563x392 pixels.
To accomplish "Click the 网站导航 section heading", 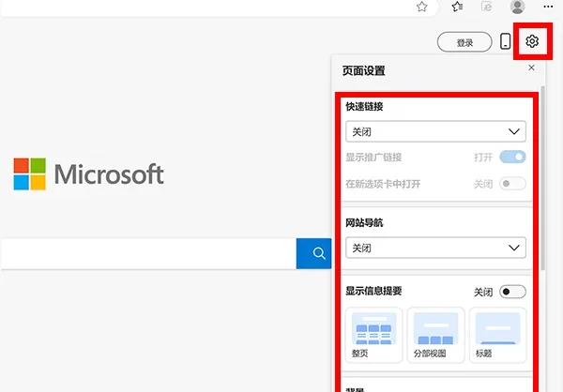I will click(364, 223).
